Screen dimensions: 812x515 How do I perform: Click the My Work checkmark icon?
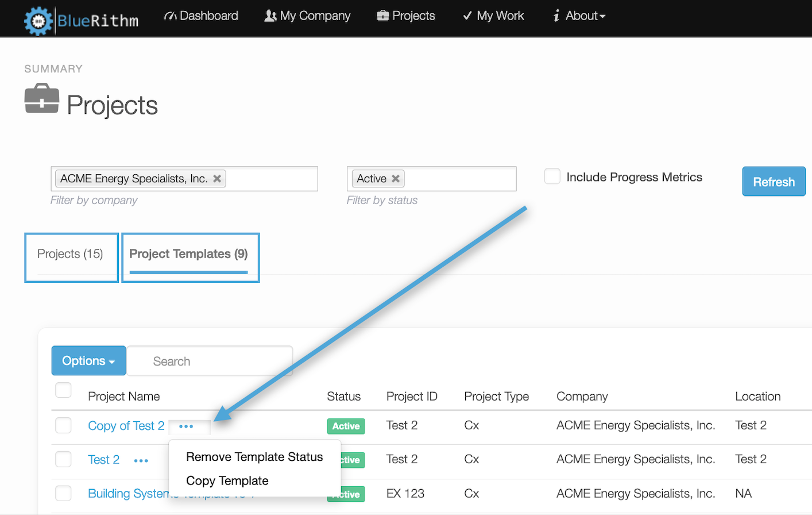click(467, 16)
